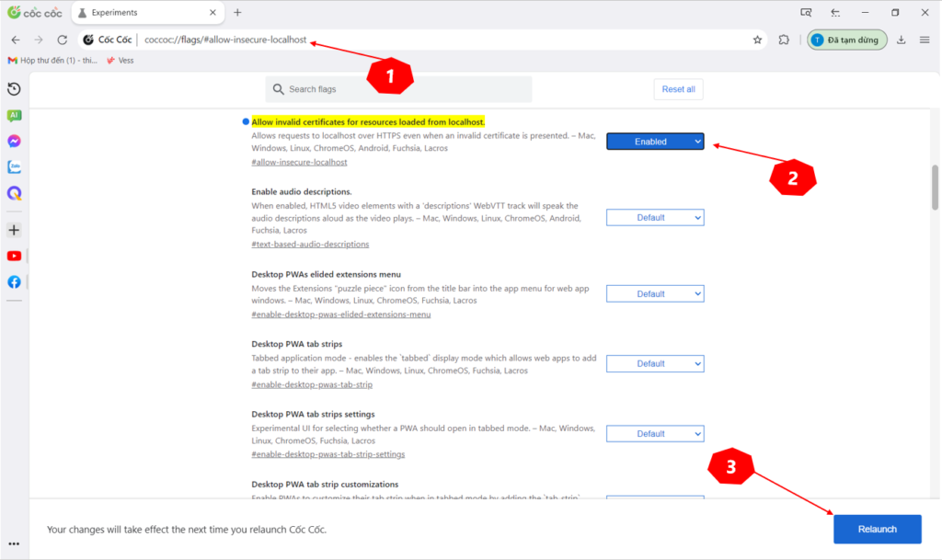Open browsing history from the sidebar

14,88
